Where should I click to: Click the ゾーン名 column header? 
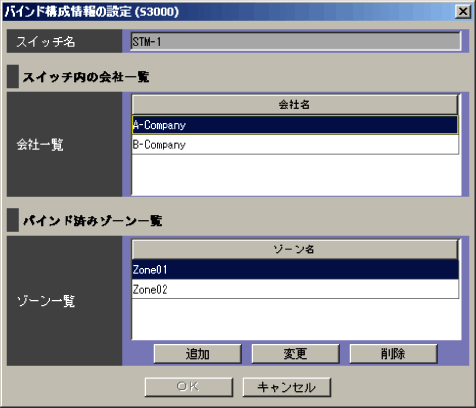coord(295,249)
